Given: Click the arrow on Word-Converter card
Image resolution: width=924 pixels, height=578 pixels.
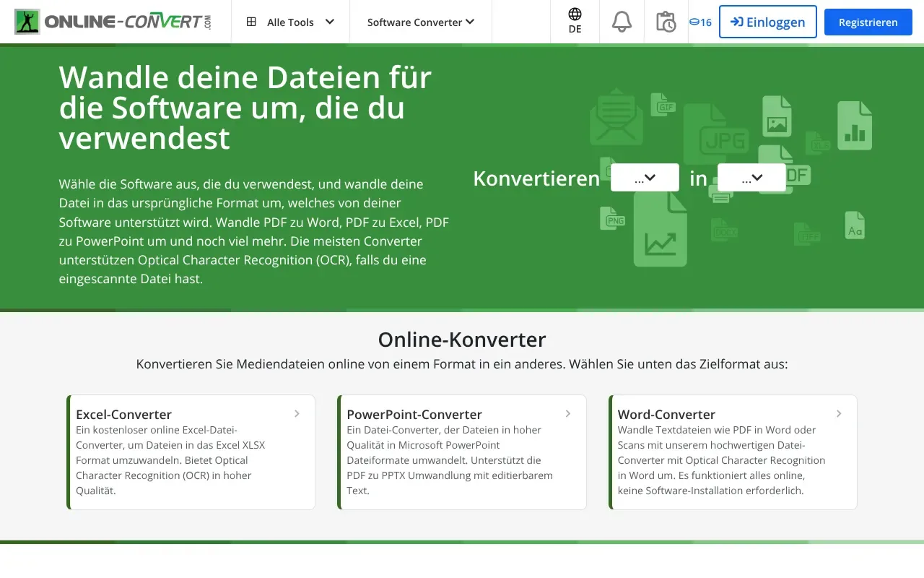Looking at the screenshot, I should [839, 414].
